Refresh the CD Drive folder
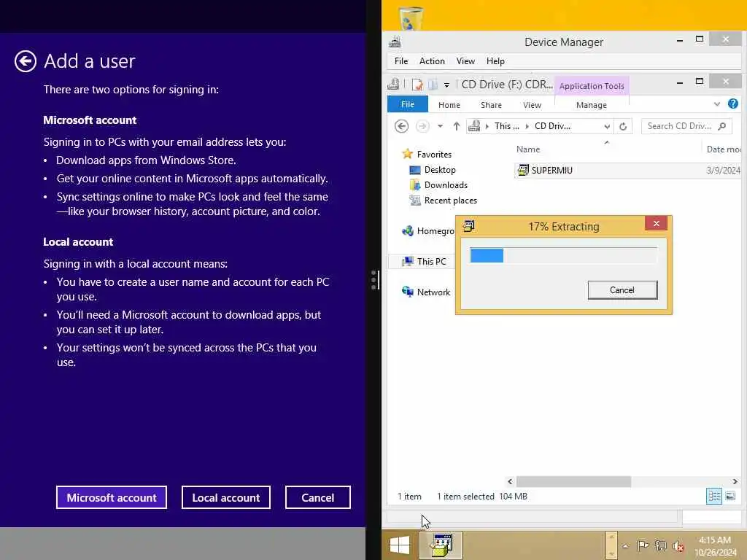 [623, 126]
